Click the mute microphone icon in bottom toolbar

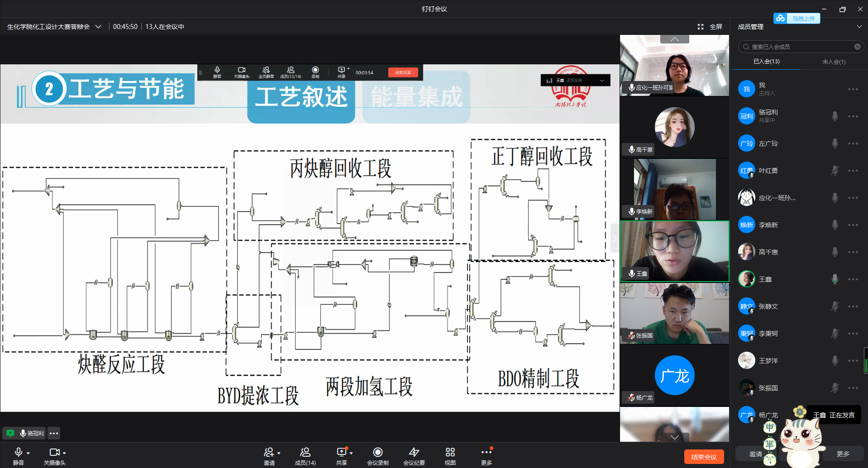coord(18,453)
